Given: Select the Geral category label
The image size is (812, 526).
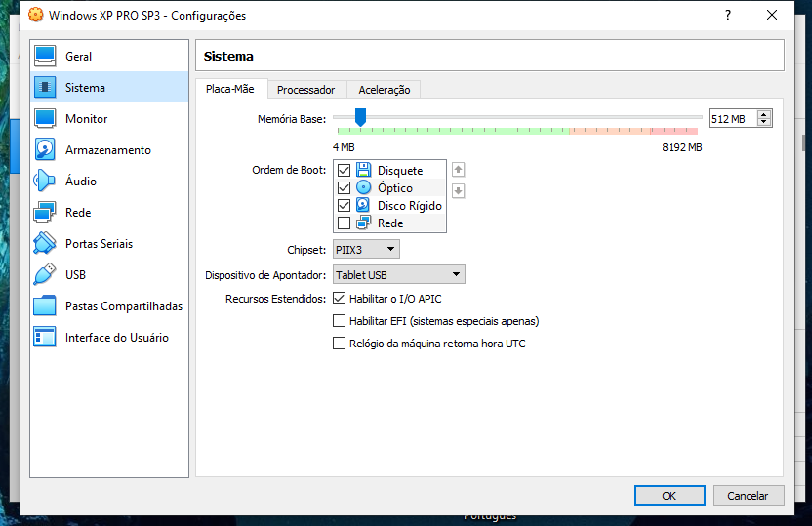Looking at the screenshot, I should click(x=79, y=57).
